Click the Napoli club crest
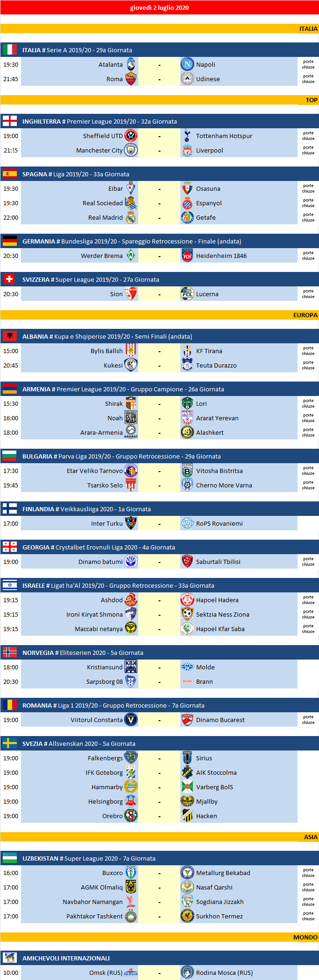The height and width of the screenshot is (980, 319). (x=187, y=64)
